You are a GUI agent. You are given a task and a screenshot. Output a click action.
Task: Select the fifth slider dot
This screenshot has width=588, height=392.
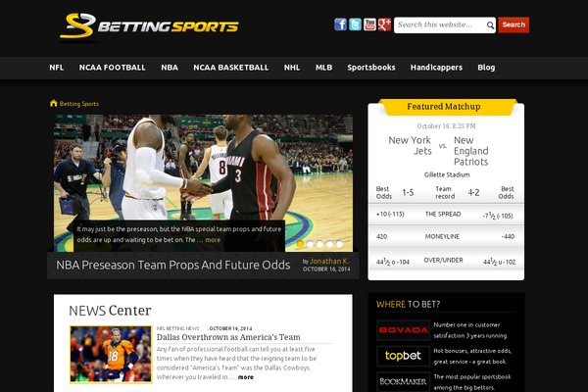point(339,244)
